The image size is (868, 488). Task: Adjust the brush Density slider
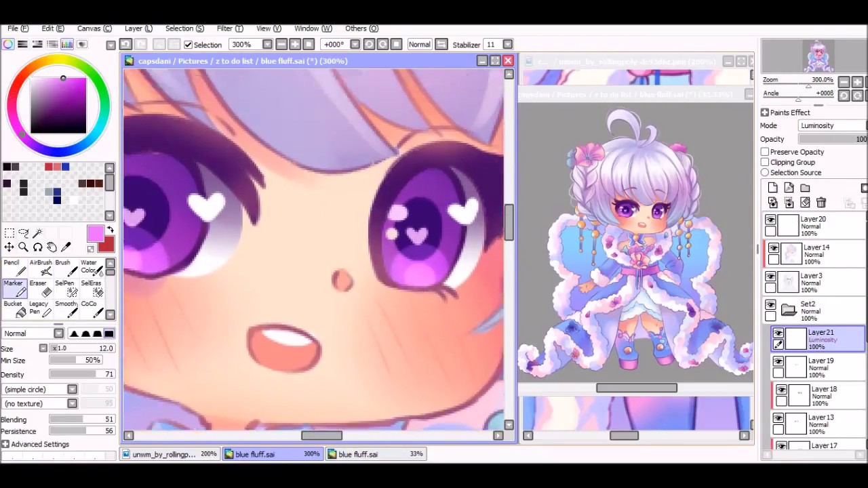pos(81,374)
